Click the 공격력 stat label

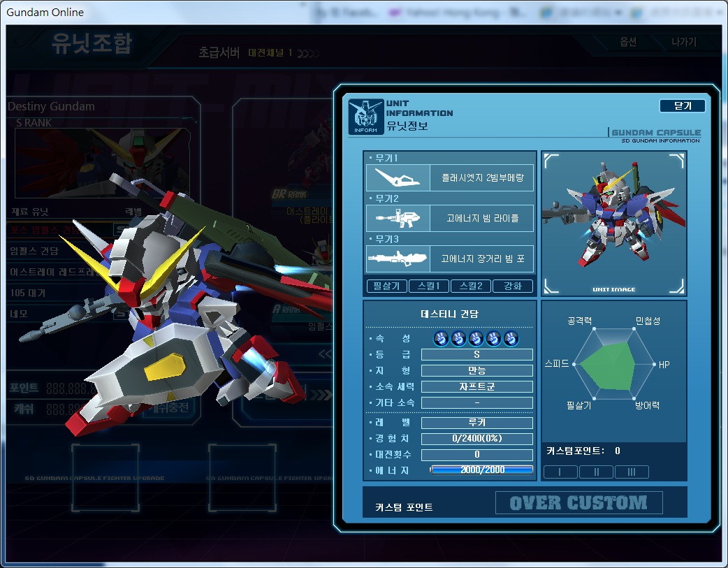click(x=579, y=321)
